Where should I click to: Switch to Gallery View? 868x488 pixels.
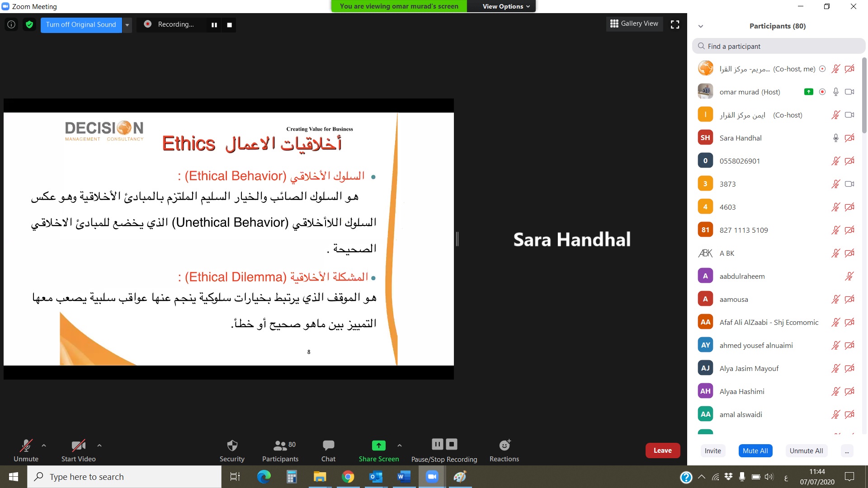click(x=634, y=23)
